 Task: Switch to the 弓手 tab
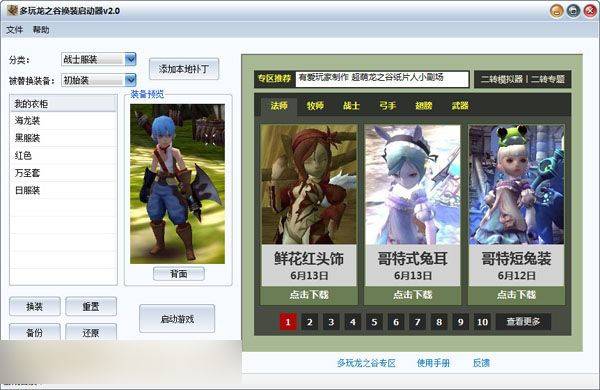(388, 106)
